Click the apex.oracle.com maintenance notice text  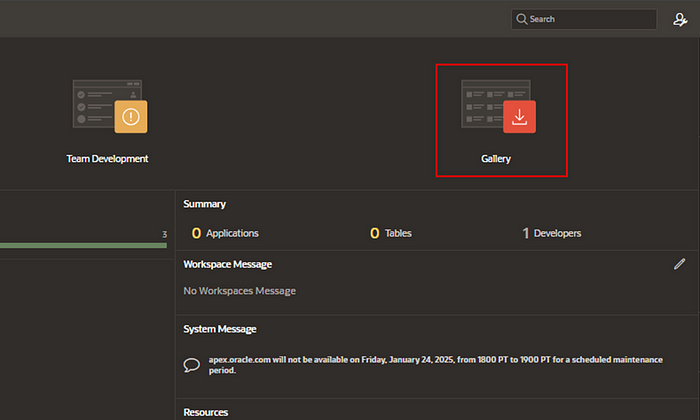[x=435, y=365]
